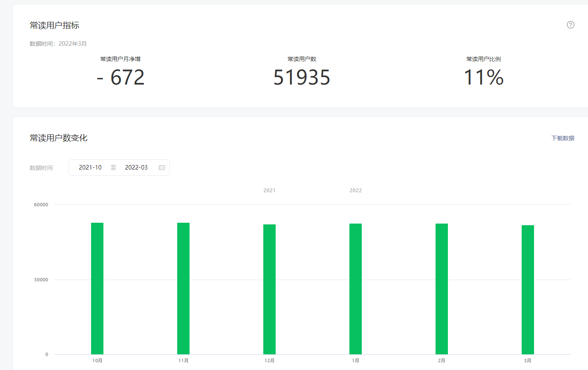This screenshot has height=370, width=588.
Task: Click the 1月 green bar
Action: [356, 289]
